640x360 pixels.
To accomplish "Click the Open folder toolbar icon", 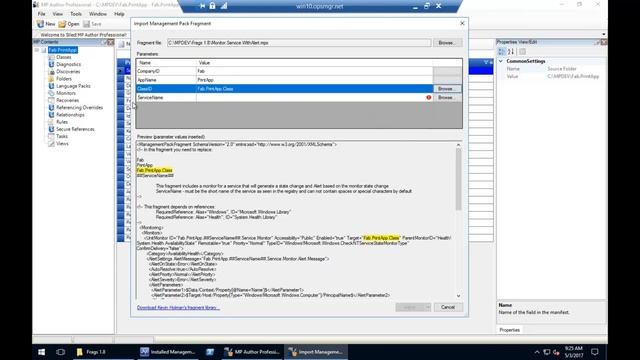I will [x=62, y=24].
